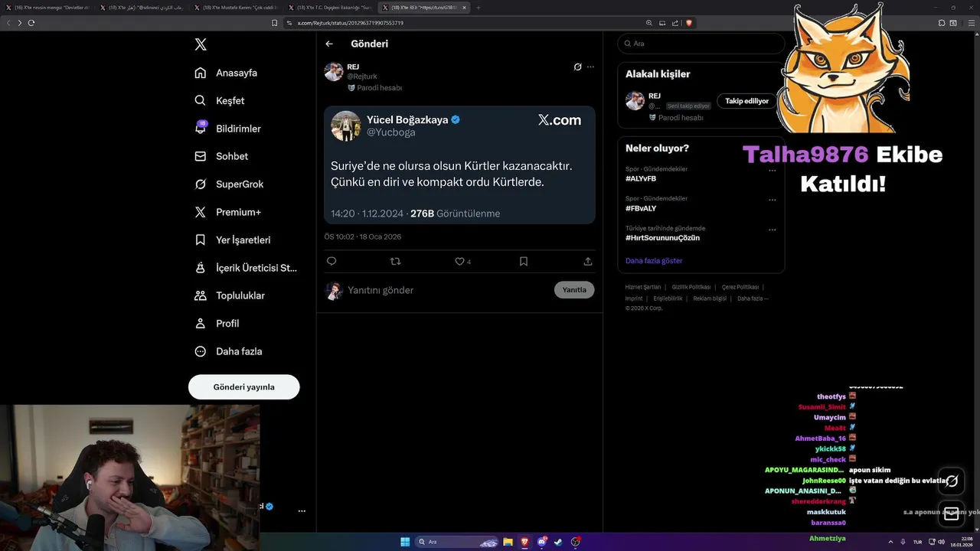
Task: Open Topluluklar communities
Action: pos(230,295)
